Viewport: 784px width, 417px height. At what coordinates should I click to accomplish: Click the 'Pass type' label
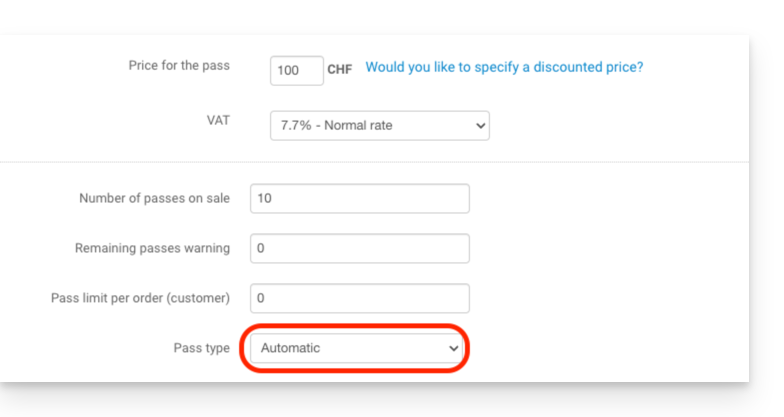click(201, 348)
